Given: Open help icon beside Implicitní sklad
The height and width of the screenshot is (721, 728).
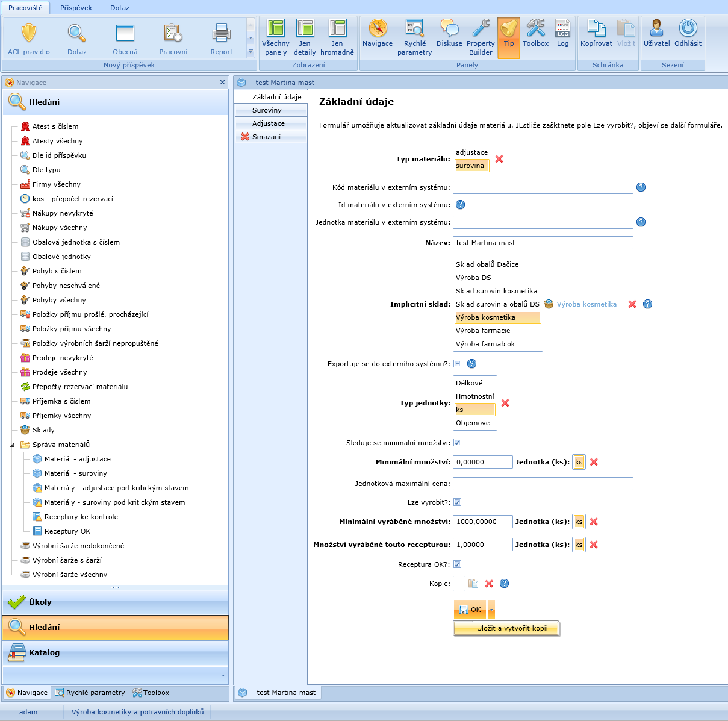Looking at the screenshot, I should point(647,304).
